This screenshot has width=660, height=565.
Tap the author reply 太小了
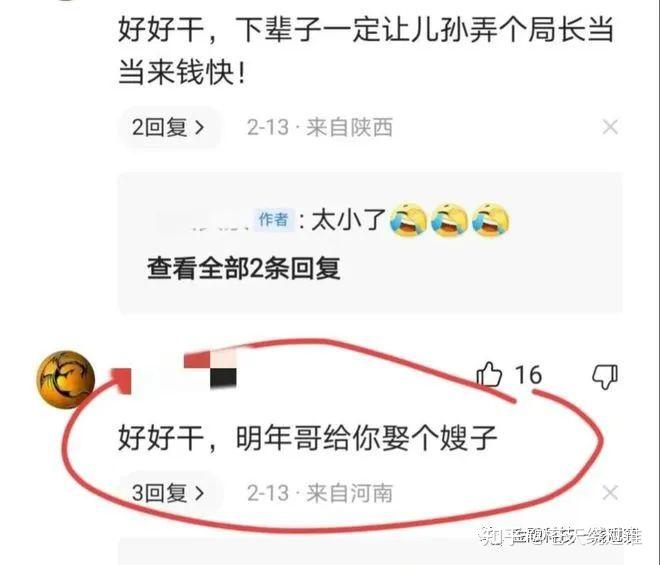tap(348, 220)
